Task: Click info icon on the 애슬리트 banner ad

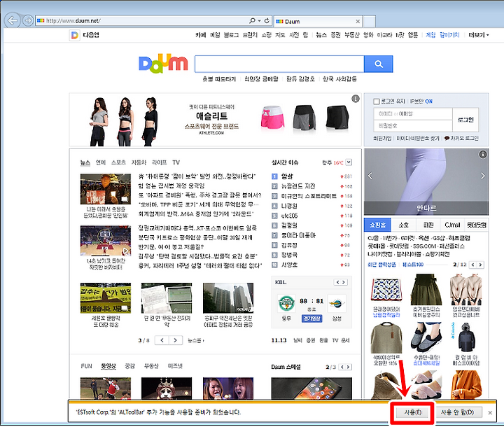Action: click(355, 99)
